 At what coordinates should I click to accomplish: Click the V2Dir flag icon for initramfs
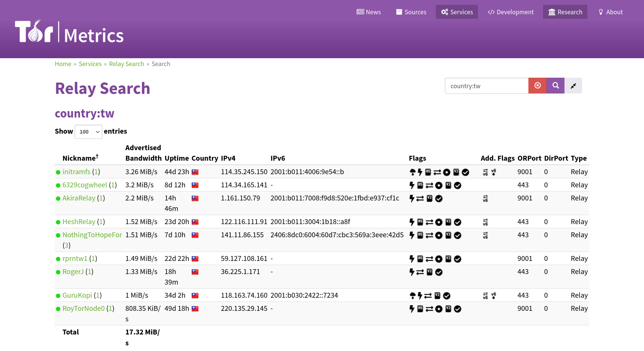click(456, 172)
